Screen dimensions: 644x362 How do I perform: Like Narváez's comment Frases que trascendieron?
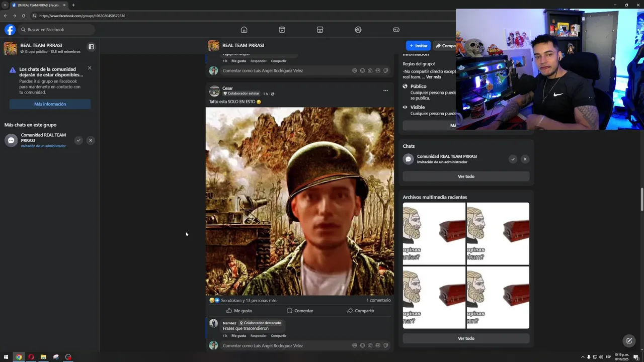pyautogui.click(x=238, y=336)
